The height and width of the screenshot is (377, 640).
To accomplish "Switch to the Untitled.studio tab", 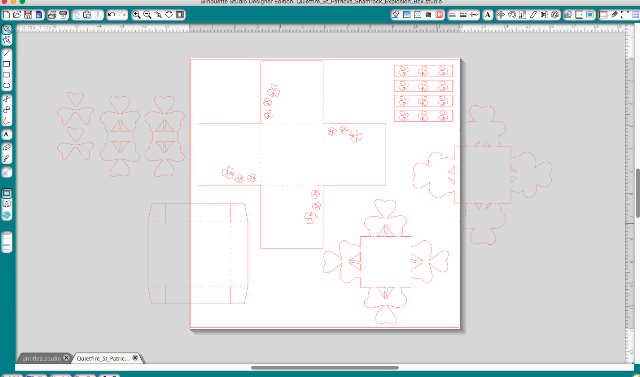I will (42, 359).
